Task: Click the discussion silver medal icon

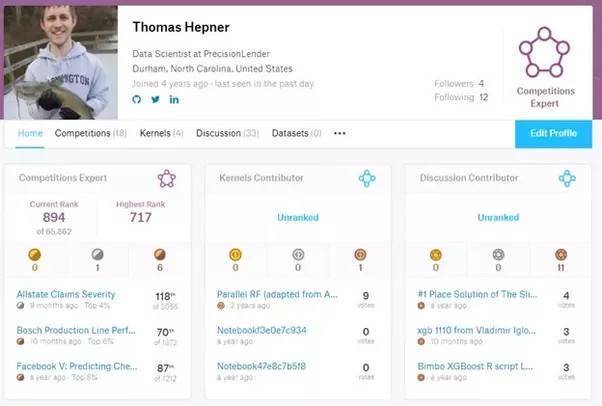Action: (x=498, y=255)
